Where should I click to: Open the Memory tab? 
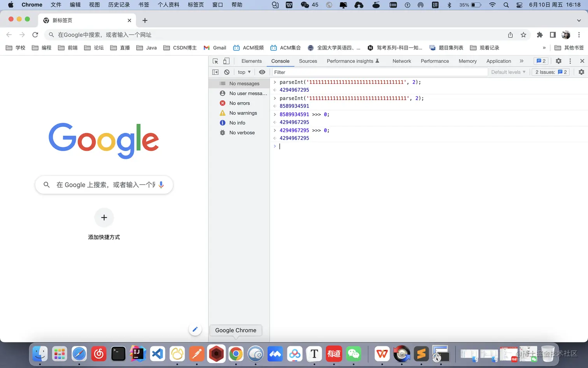coord(467,61)
